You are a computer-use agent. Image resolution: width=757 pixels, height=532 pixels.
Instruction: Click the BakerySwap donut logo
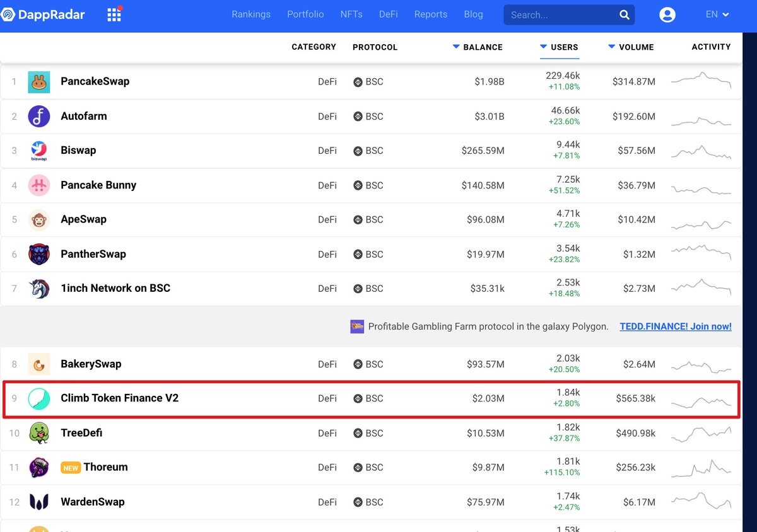[39, 364]
